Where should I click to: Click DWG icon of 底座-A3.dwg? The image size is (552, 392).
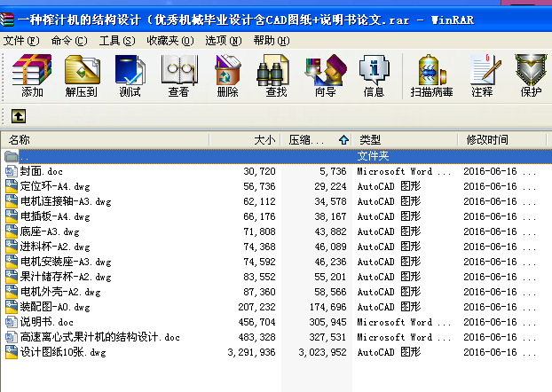click(12, 231)
